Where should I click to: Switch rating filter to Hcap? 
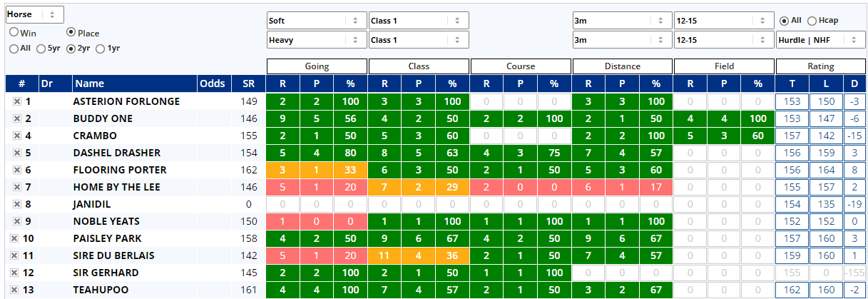[x=812, y=21]
